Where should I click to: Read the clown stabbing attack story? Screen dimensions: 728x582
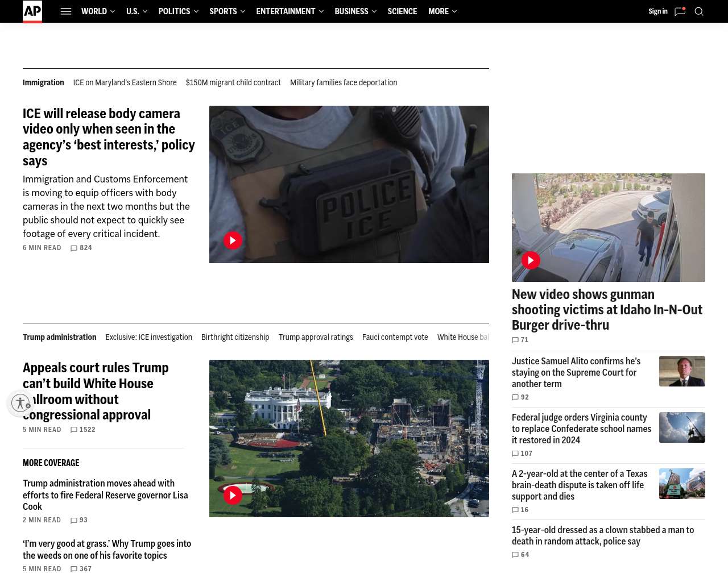coord(603,535)
